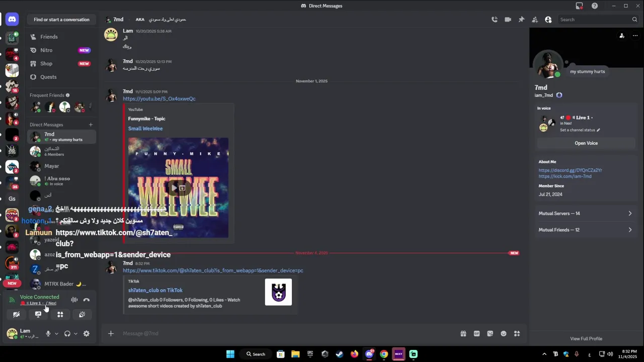This screenshot has width=644, height=362.
Task: Click 7md profile avatar in side panel
Action: [548, 65]
